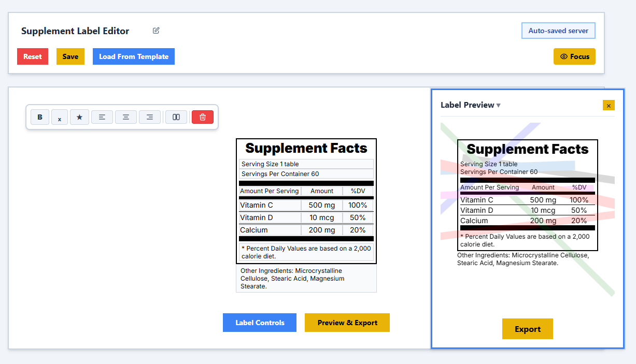This screenshot has height=364, width=636.
Task: Select the Vitamin C name cell
Action: [x=270, y=205]
